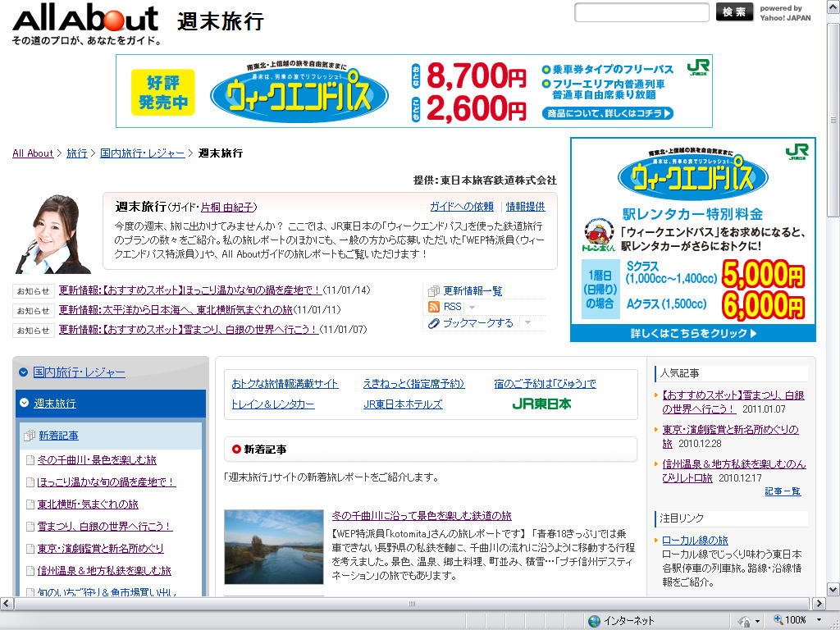Viewport: 840px width, 630px height.
Task: Click the search text input field
Action: (x=641, y=12)
